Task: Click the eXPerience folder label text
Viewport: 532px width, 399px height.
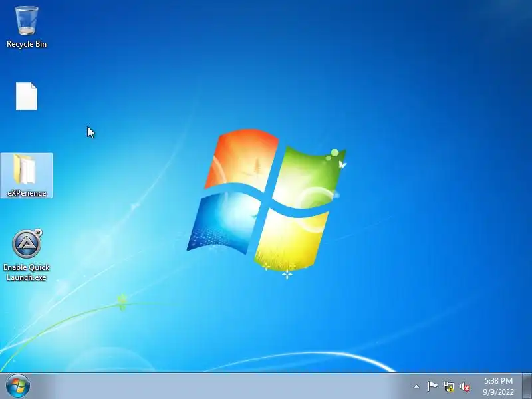Action: (27, 193)
